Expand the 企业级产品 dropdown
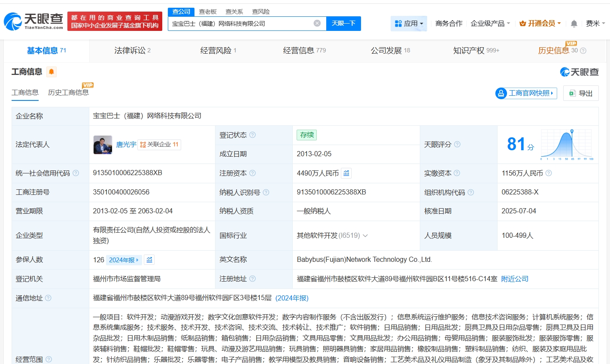The width and height of the screenshot is (610, 364). click(490, 24)
